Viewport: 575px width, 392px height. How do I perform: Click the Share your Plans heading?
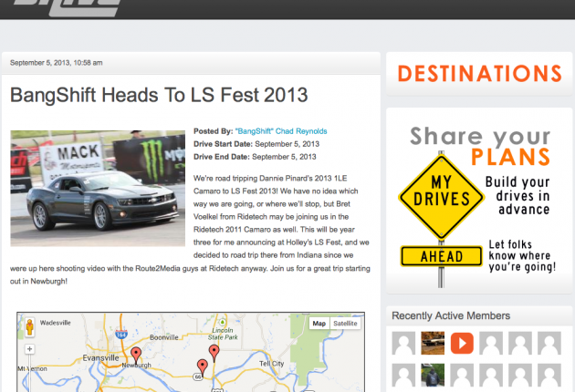click(x=480, y=146)
